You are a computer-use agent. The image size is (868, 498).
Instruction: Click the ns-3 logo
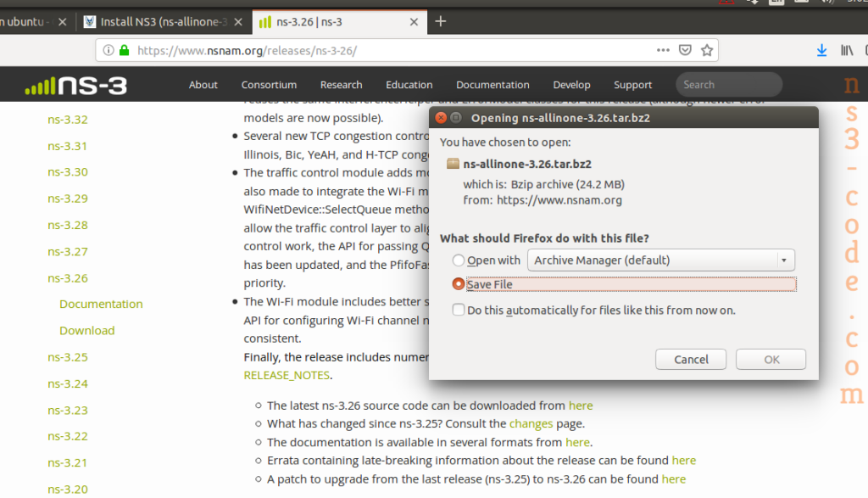click(x=75, y=86)
